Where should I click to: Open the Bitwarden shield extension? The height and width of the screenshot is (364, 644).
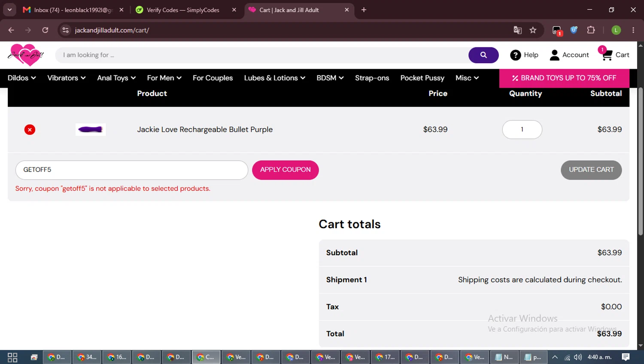coord(574,30)
